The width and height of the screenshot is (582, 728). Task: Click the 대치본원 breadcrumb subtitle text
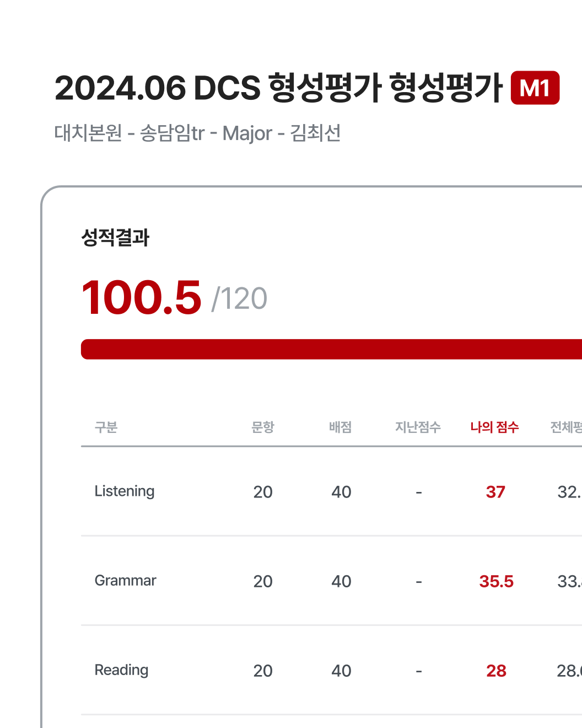tap(197, 133)
